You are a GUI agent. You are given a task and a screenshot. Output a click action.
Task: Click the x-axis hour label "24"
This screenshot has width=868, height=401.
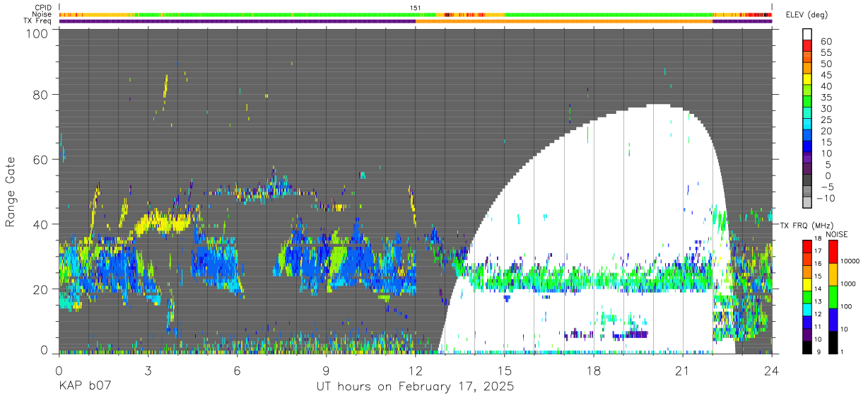click(772, 369)
